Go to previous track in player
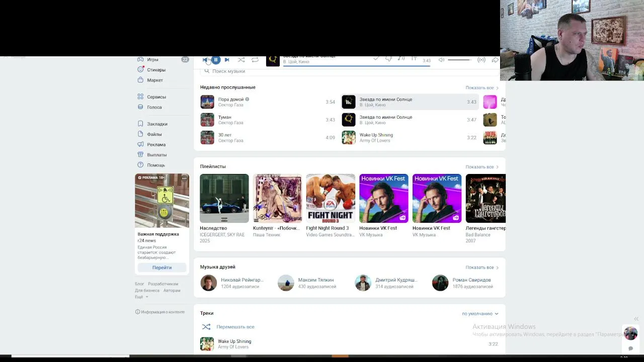The width and height of the screenshot is (644, 362). coord(205,60)
